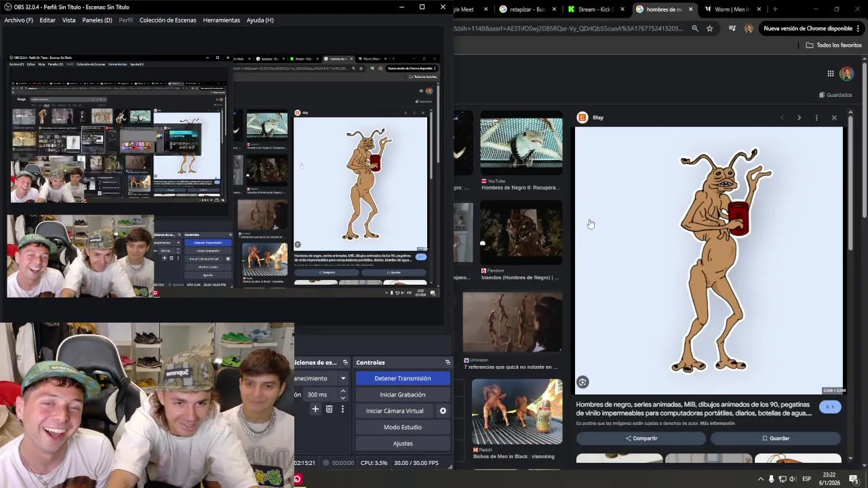Viewport: 868px width, 488px height.
Task: Show hidden tray icons chevron
Action: click(x=760, y=479)
